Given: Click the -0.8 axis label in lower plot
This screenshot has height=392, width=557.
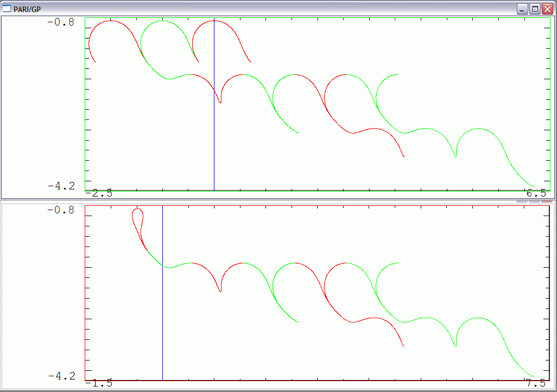Looking at the screenshot, I should (61, 210).
